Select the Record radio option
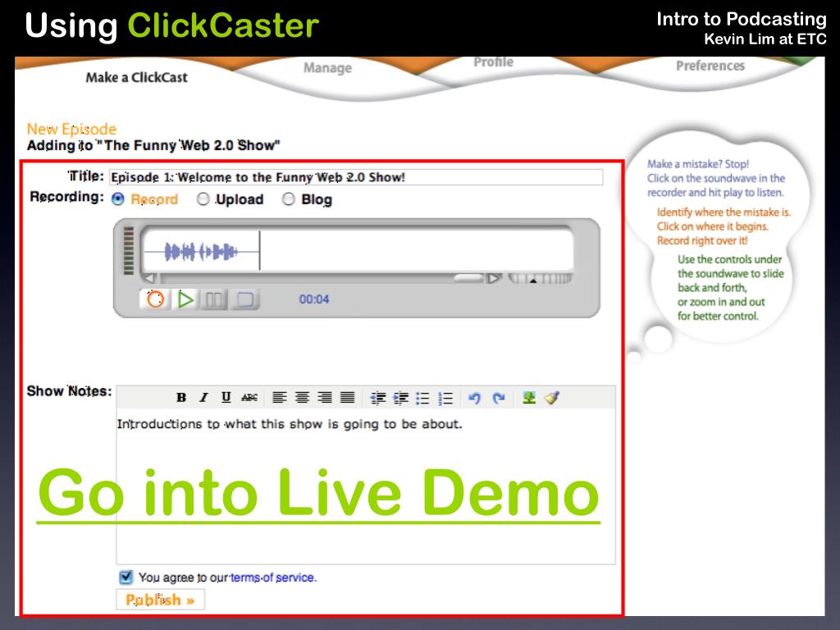 coord(118,199)
